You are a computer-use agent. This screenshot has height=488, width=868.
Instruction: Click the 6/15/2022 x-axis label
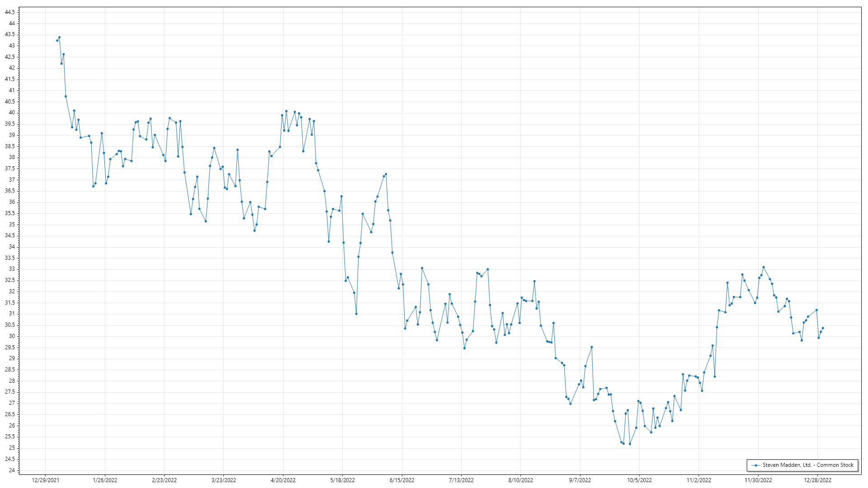402,480
